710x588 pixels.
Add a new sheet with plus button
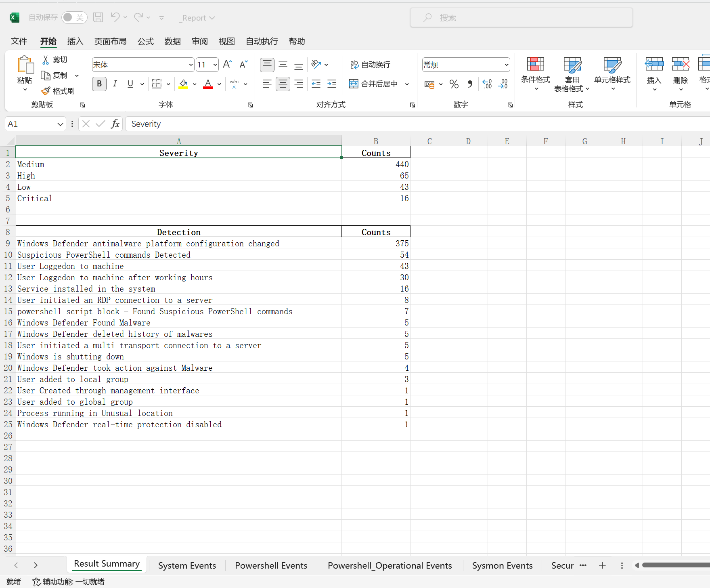pos(602,565)
